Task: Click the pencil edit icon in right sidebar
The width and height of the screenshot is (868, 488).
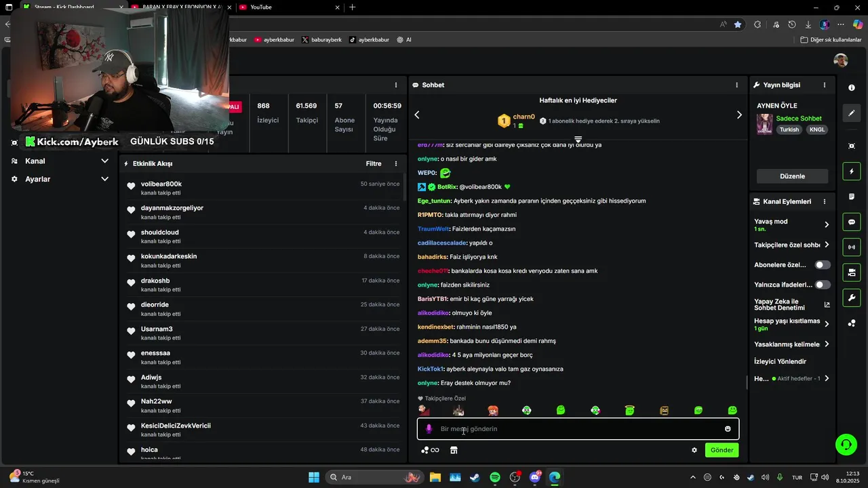Action: (x=852, y=113)
